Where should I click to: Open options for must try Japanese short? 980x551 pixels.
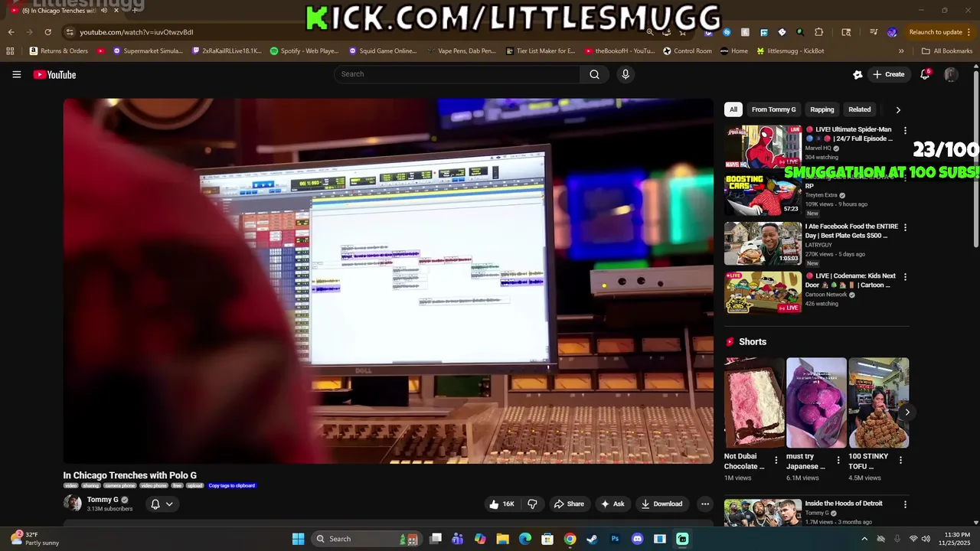coord(838,460)
